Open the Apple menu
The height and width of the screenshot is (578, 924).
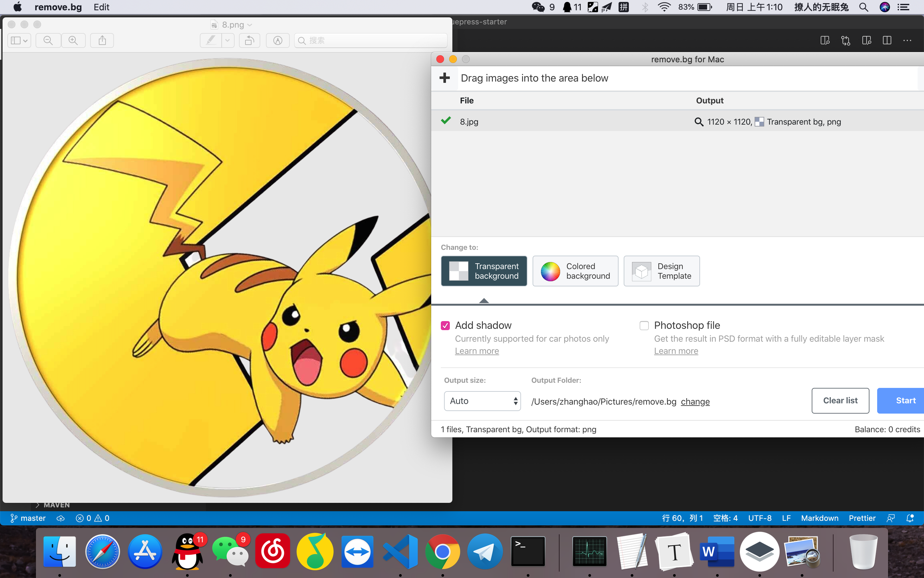point(17,7)
